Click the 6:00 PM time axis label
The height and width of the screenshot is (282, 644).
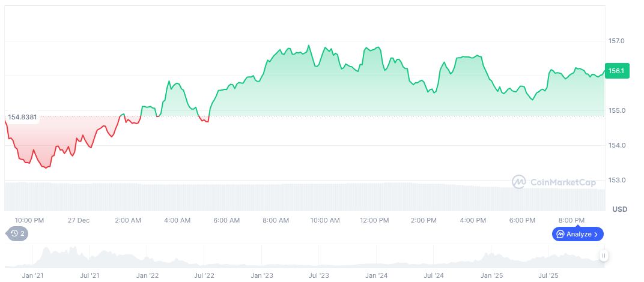522,220
